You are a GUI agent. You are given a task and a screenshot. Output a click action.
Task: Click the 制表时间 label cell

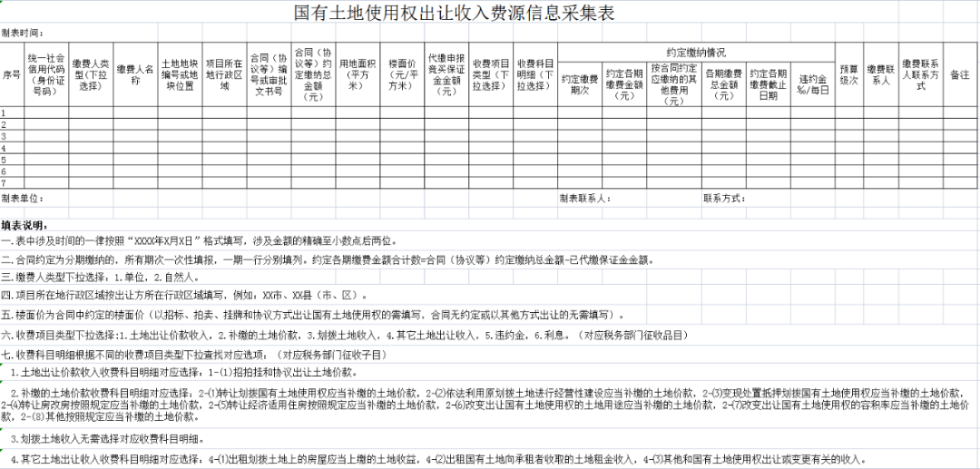[x=23, y=33]
